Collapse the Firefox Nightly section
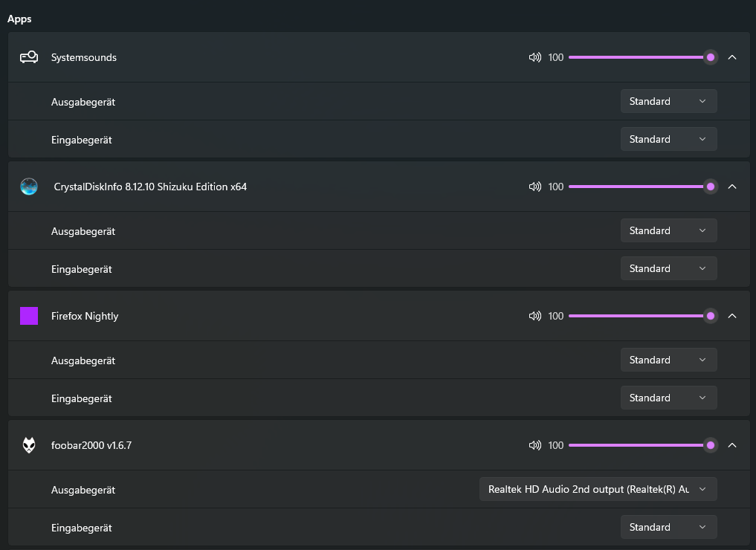Image resolution: width=756 pixels, height=550 pixels. [x=732, y=316]
